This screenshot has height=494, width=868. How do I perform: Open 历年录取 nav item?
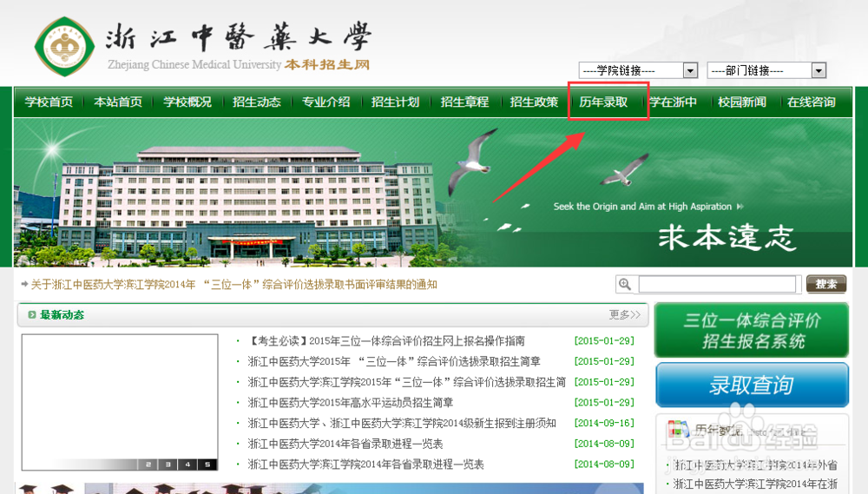(603, 102)
